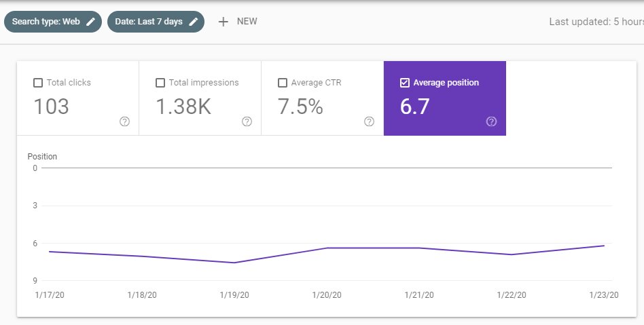Click the 7.5% average CTR value
The height and width of the screenshot is (325, 644).
pos(300,107)
